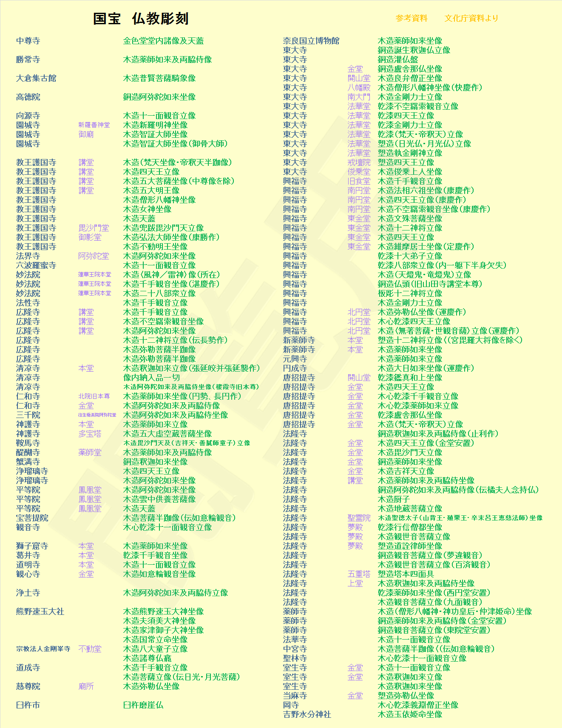
Task: Click the temple name 葛井寺
Action: (x=28, y=555)
